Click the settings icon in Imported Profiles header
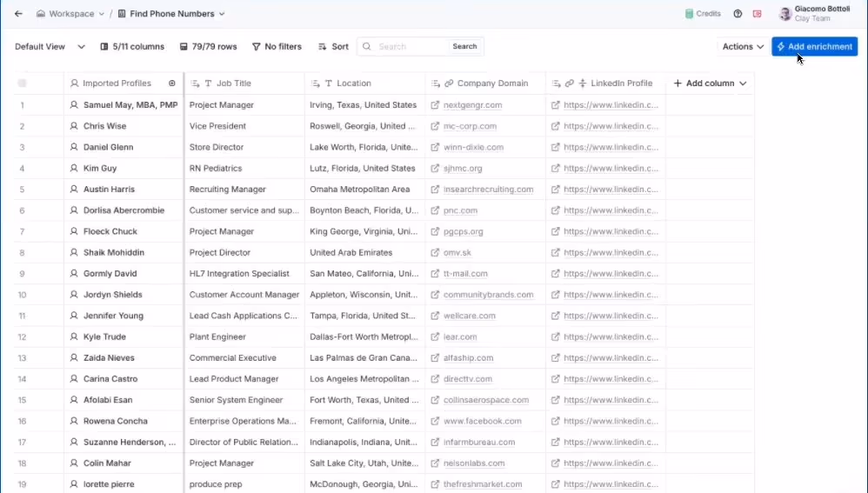868x493 pixels. (x=172, y=83)
